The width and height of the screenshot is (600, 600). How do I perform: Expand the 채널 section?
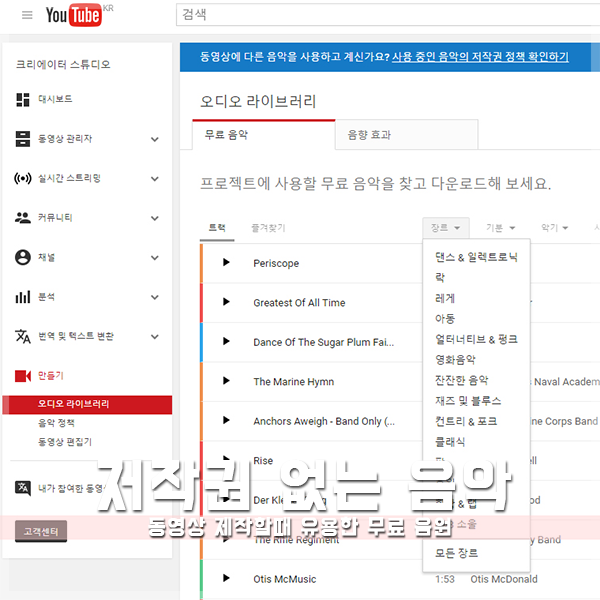tap(155, 258)
